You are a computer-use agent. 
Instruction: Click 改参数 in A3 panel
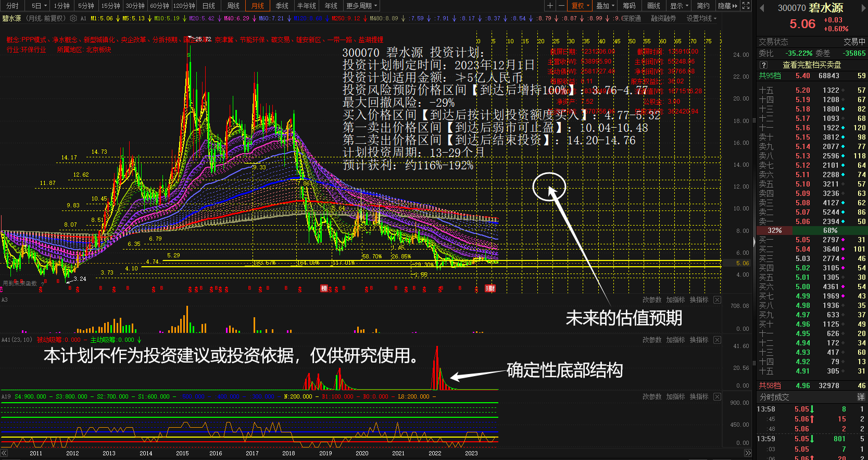[652, 300]
